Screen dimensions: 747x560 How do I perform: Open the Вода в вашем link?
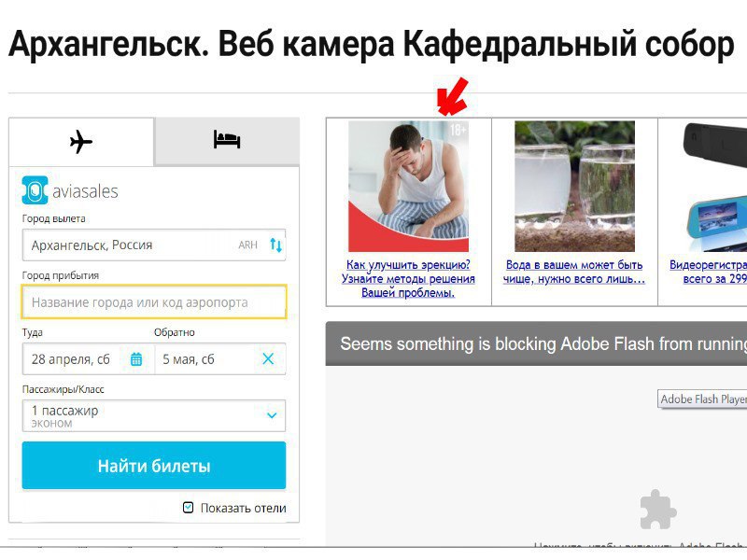click(574, 272)
